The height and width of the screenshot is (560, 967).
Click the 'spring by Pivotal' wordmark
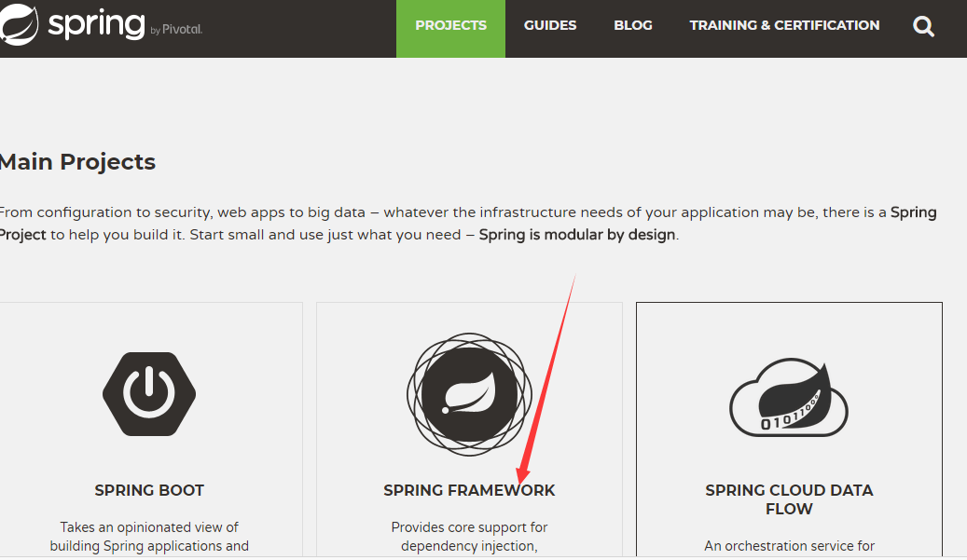[125, 25]
